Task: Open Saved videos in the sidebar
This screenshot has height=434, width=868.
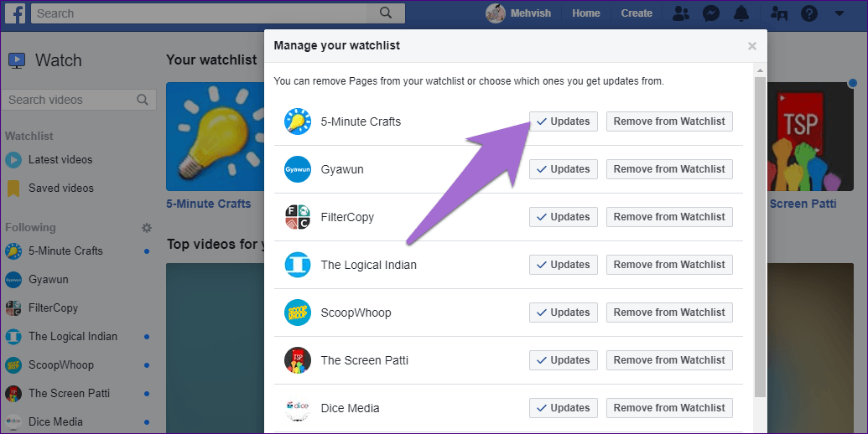Action: (61, 188)
